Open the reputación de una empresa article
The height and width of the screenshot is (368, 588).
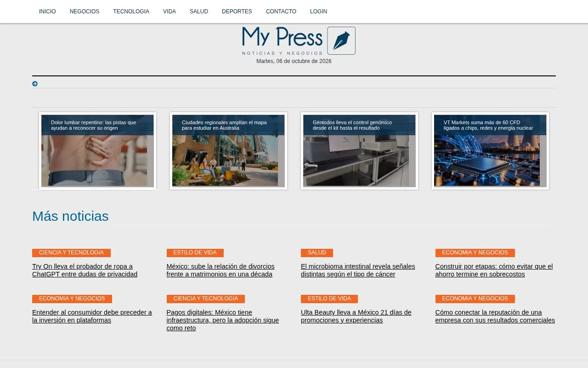pos(495,316)
